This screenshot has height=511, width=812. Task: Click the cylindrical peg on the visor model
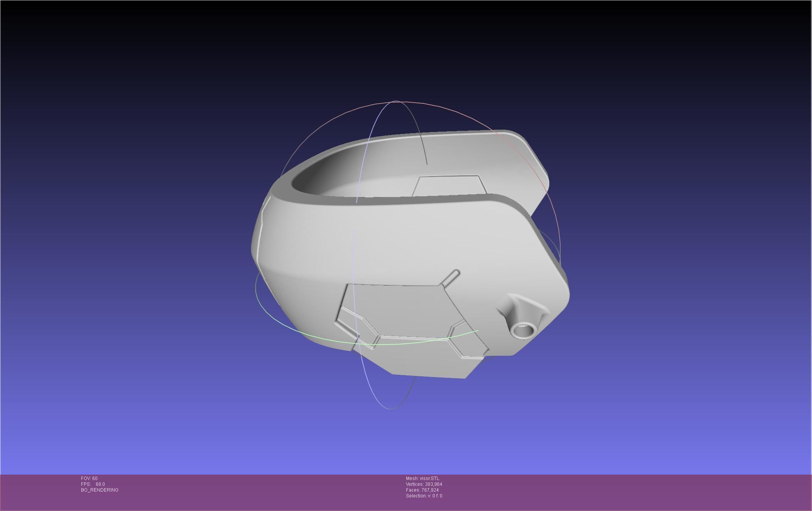523,330
